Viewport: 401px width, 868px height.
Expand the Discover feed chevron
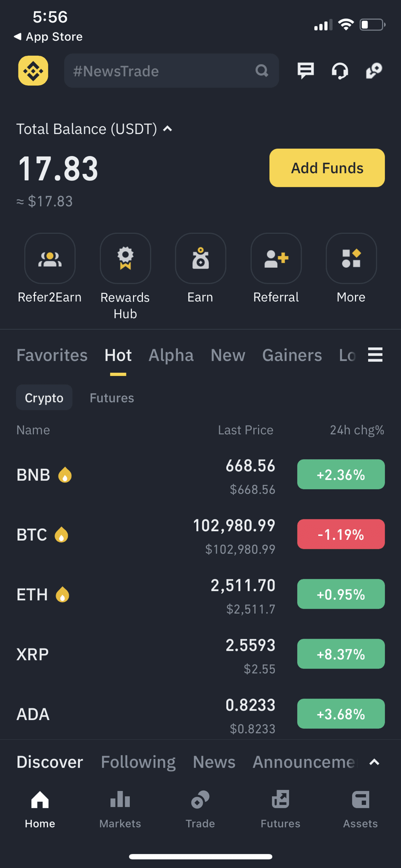[x=374, y=762]
